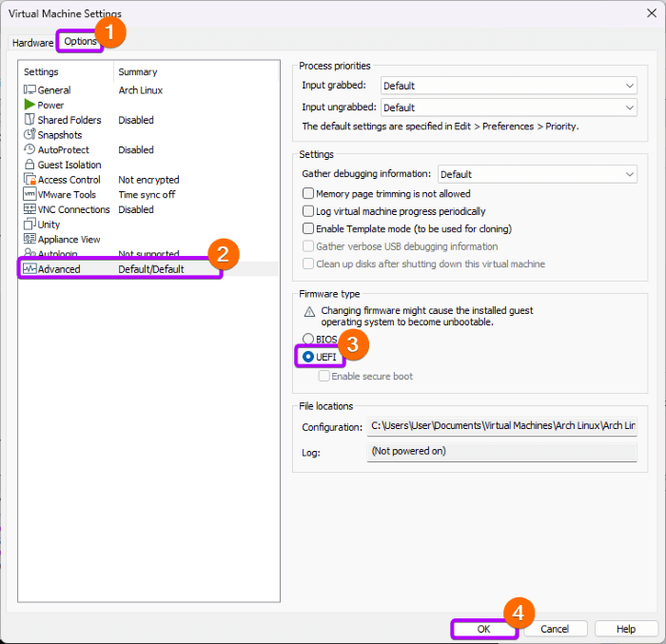Toggle Memory page trimming is not allowed
The width and height of the screenshot is (666, 644).
click(308, 194)
